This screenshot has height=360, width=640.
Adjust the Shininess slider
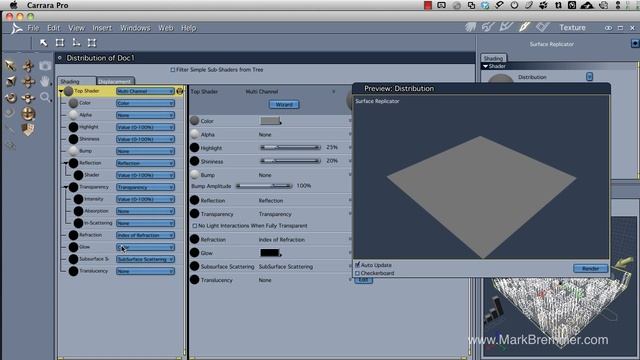click(x=290, y=161)
